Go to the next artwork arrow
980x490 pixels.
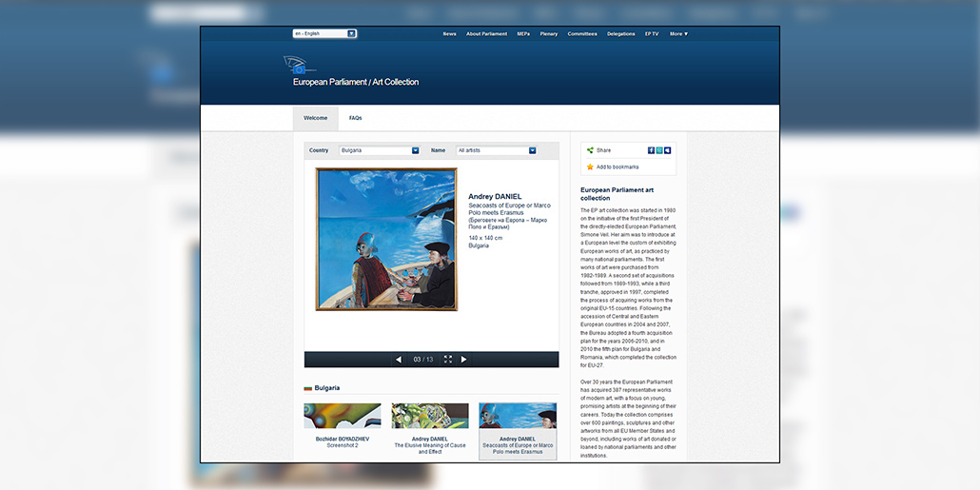[463, 360]
